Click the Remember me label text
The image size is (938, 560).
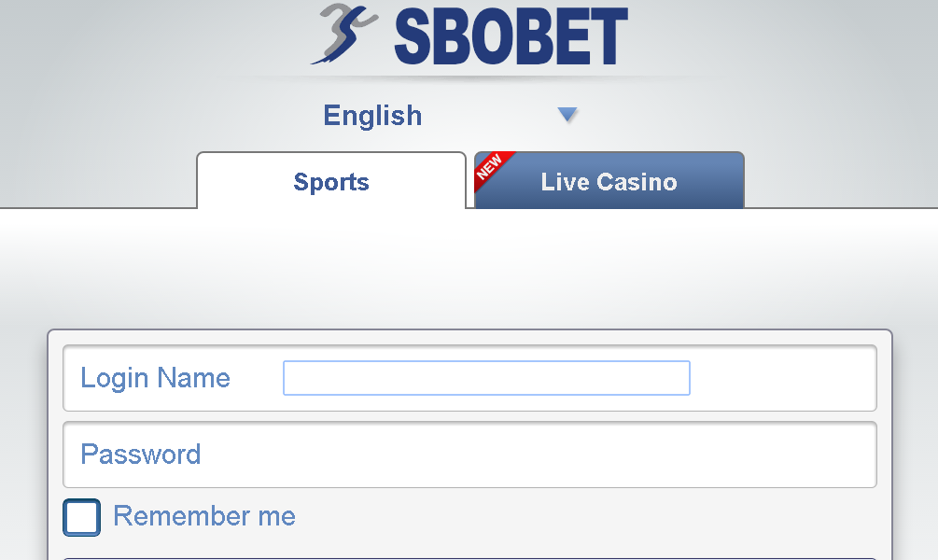point(203,516)
